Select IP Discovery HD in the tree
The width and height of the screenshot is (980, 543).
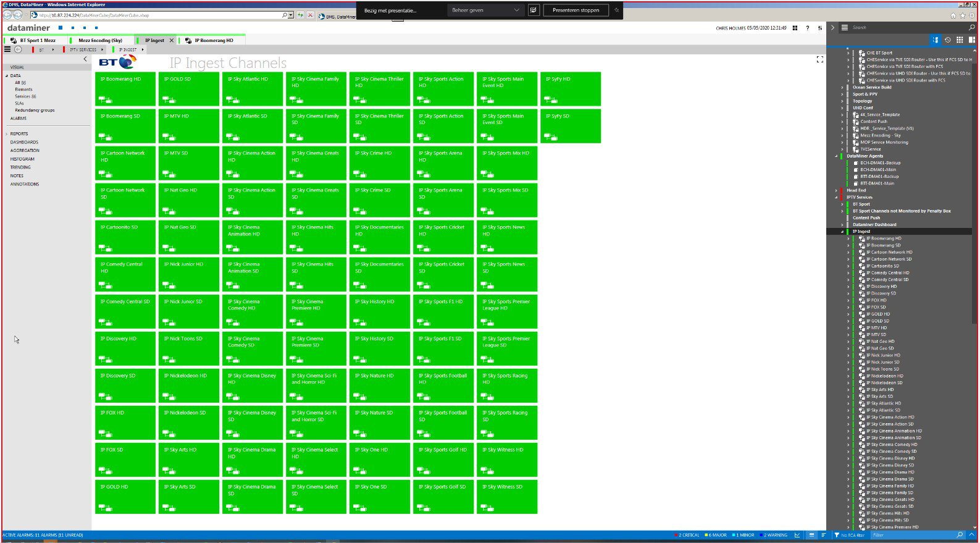(x=881, y=287)
